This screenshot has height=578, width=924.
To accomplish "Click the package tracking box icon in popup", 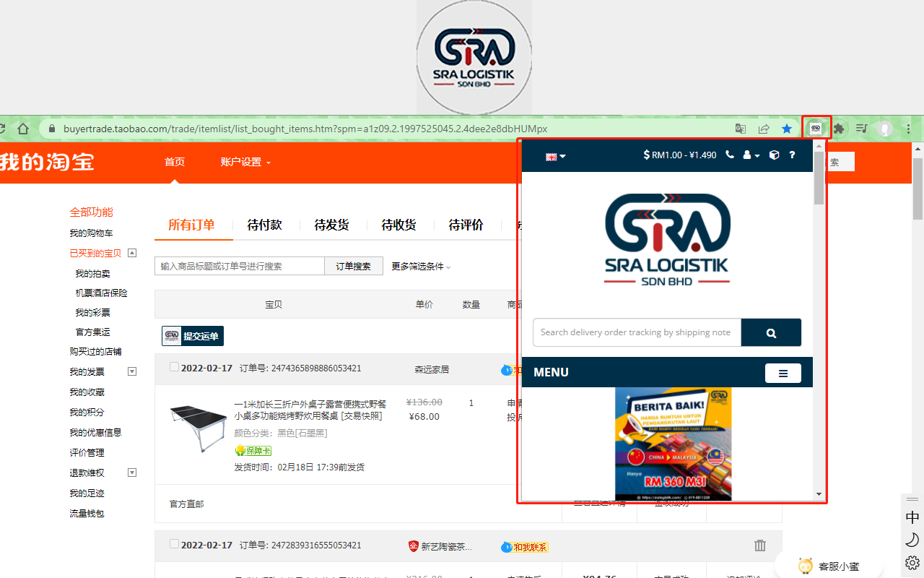I will coord(774,155).
